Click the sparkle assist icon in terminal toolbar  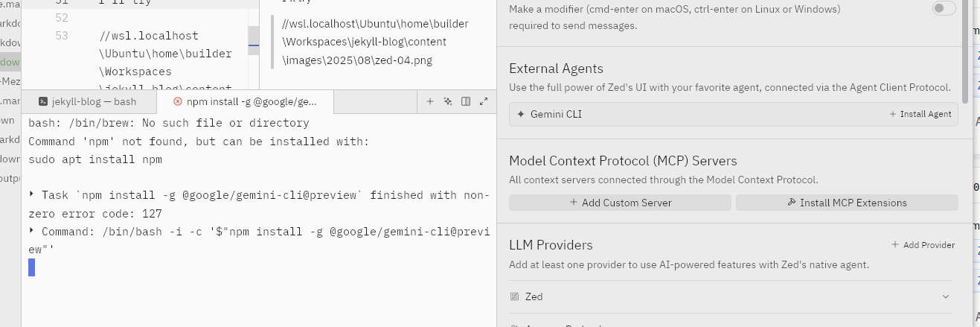pyautogui.click(x=448, y=101)
